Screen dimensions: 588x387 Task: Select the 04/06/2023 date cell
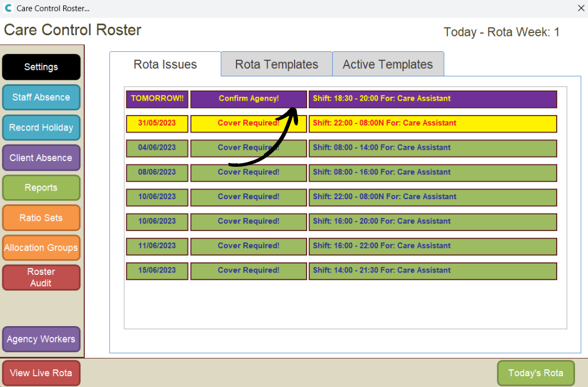coord(157,149)
